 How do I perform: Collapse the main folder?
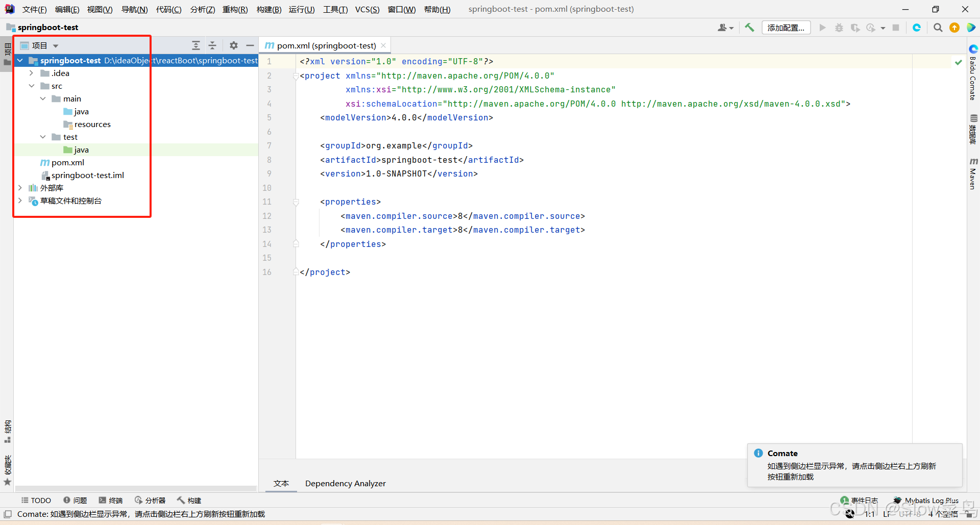pos(43,98)
